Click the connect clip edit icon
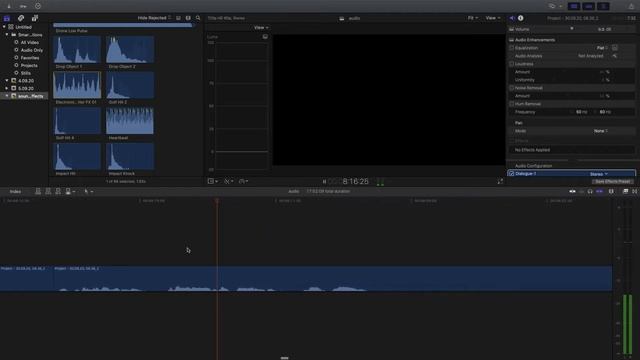640x360 pixels. click(38, 191)
